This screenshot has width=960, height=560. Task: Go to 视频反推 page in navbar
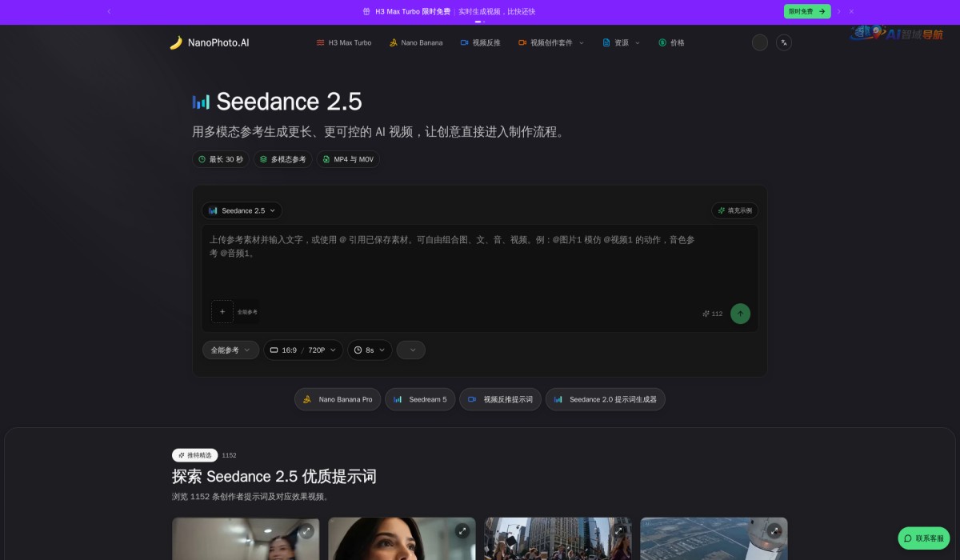point(480,42)
